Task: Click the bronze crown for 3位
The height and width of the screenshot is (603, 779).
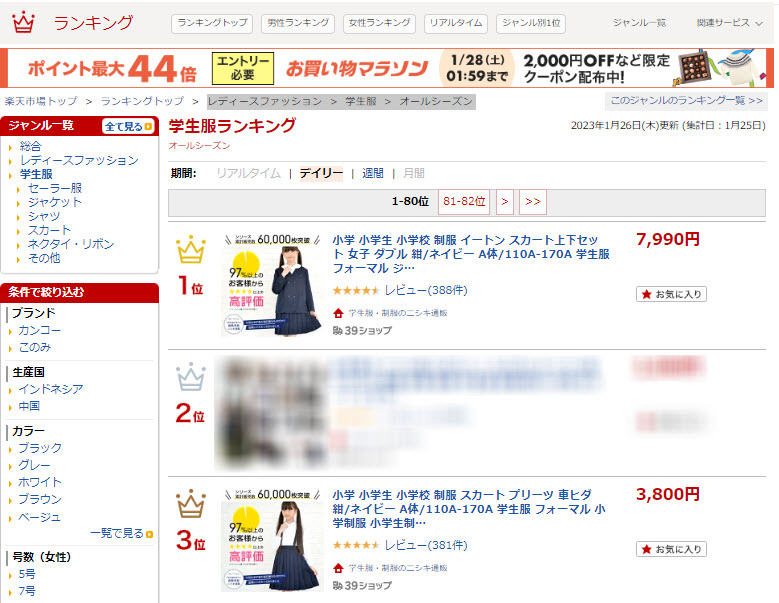Action: coord(191,504)
